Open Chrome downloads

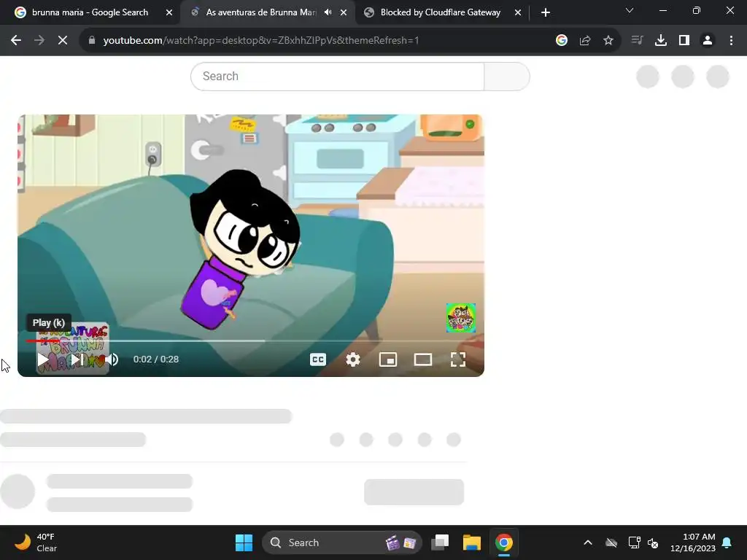[x=661, y=41]
